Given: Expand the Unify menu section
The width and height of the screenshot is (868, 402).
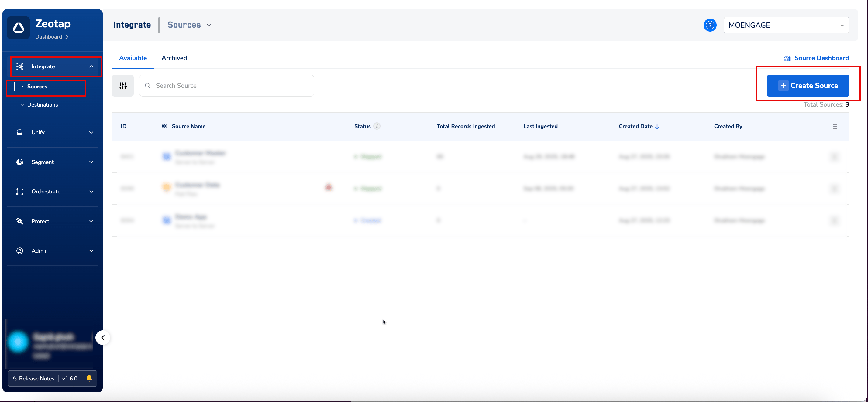Looking at the screenshot, I should pyautogui.click(x=91, y=132).
